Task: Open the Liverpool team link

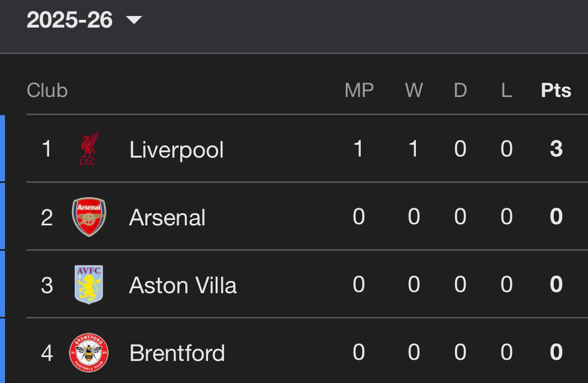Action: [x=177, y=150]
